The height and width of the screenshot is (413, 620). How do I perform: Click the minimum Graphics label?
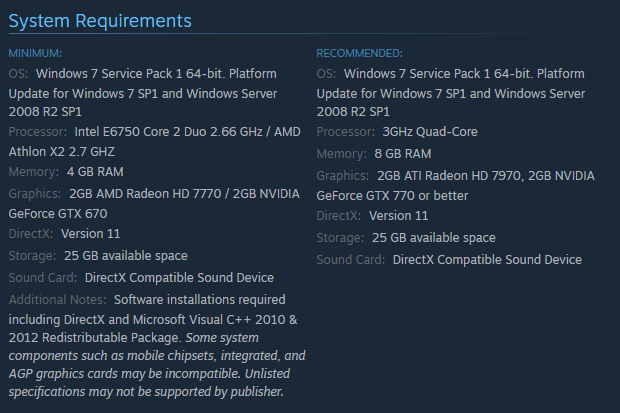pyautogui.click(x=36, y=194)
